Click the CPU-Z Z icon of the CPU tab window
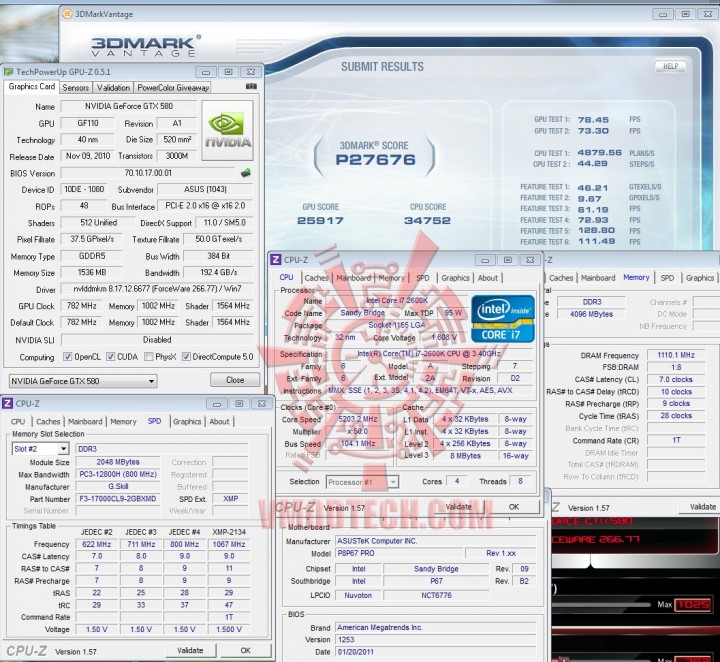 pyautogui.click(x=276, y=260)
